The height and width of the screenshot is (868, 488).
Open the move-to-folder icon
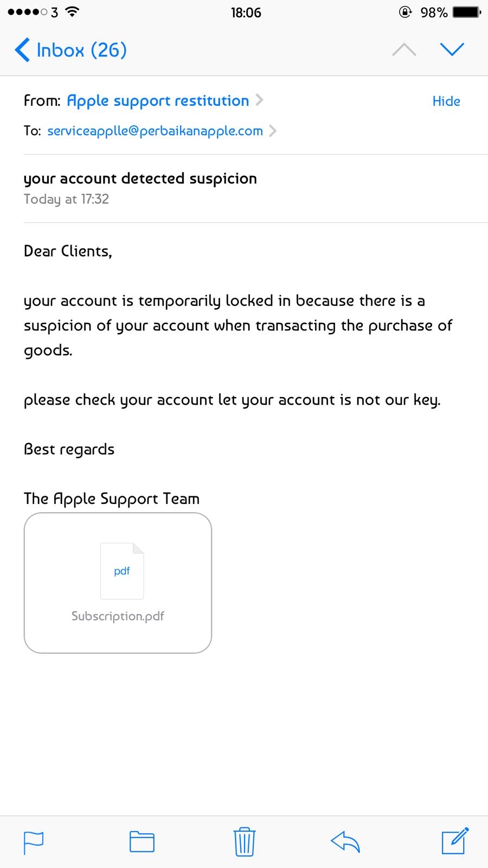[142, 842]
